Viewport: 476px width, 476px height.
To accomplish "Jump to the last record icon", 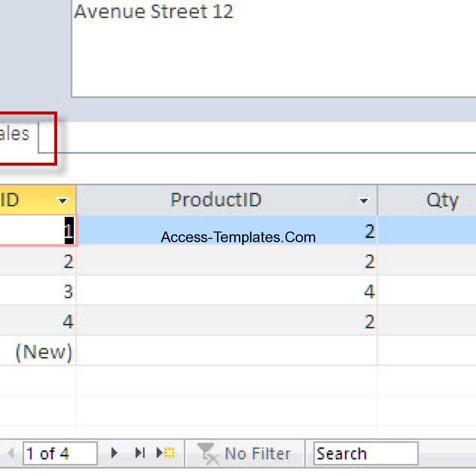I will (139, 453).
